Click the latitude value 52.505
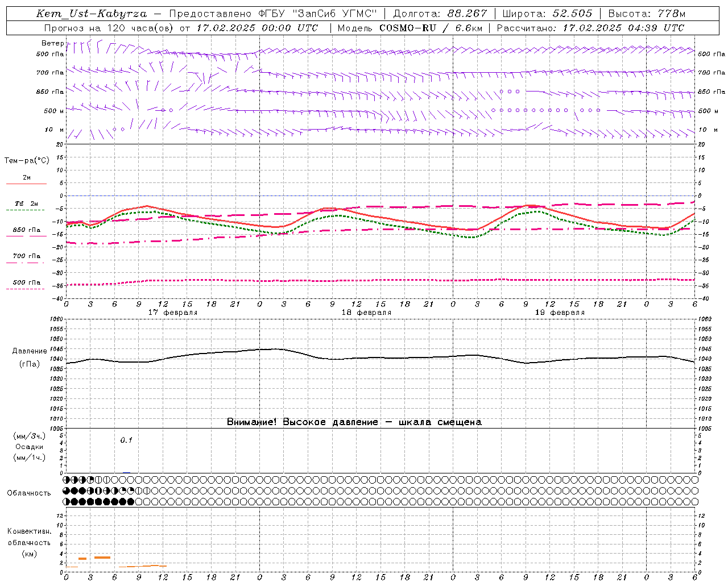The height and width of the screenshot is (582, 728). pos(573,14)
